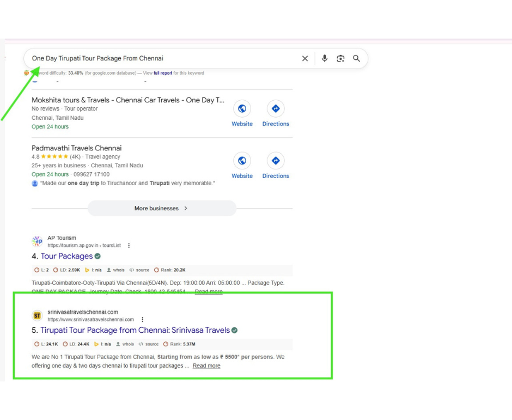The width and height of the screenshot is (512, 420).
Task: Click the keyword difficulty 33.48% value
Action: [75, 73]
